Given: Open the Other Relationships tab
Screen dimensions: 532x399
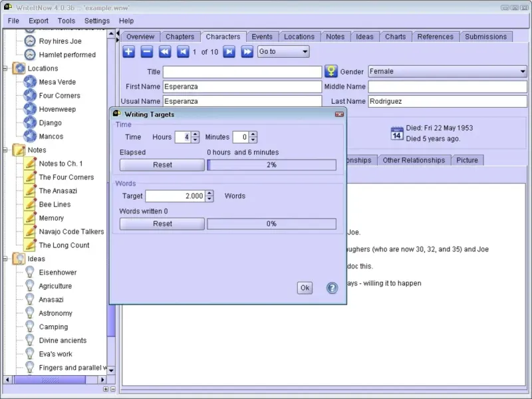Looking at the screenshot, I should [414, 160].
